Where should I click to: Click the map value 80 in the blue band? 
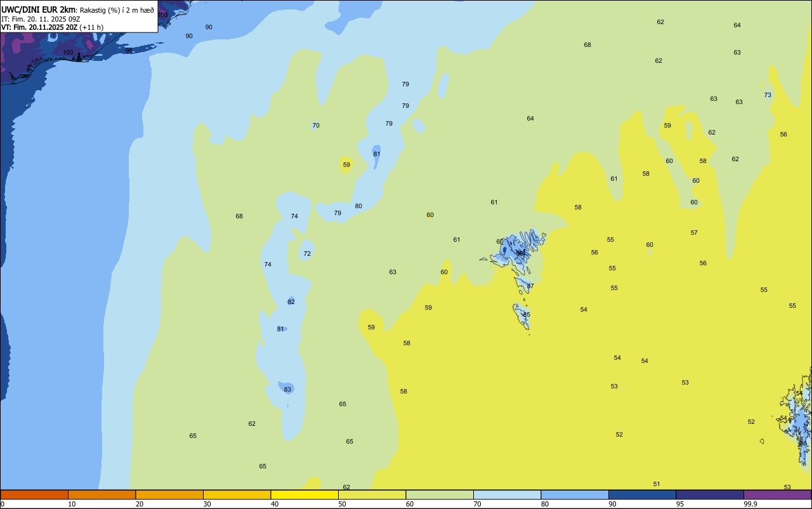pyautogui.click(x=358, y=206)
